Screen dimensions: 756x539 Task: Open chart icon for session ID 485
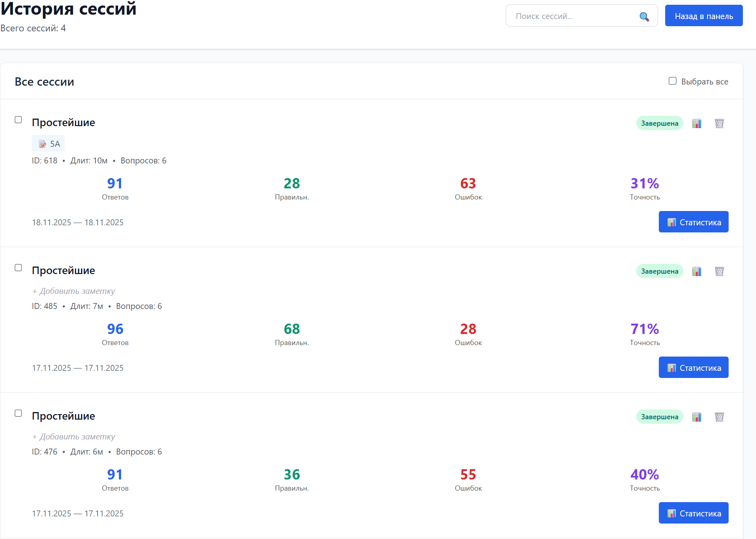[697, 271]
